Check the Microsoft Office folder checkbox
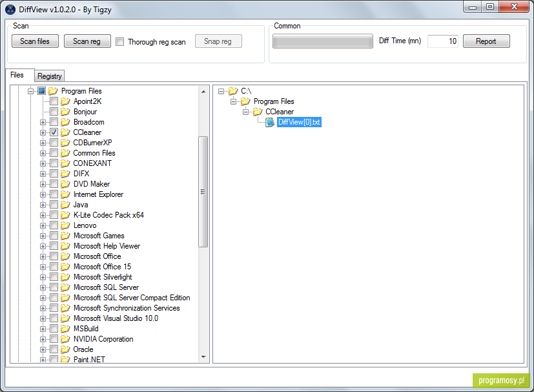 click(x=54, y=256)
